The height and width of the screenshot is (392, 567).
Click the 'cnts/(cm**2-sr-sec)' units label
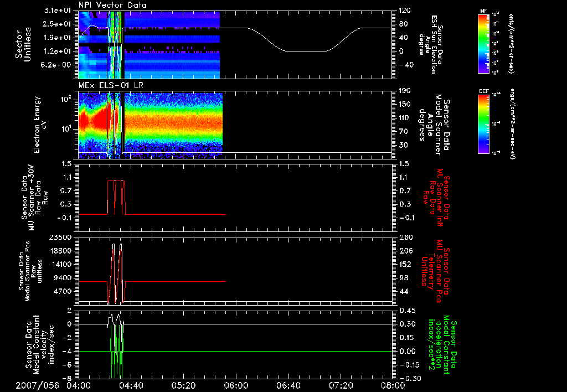click(511, 43)
